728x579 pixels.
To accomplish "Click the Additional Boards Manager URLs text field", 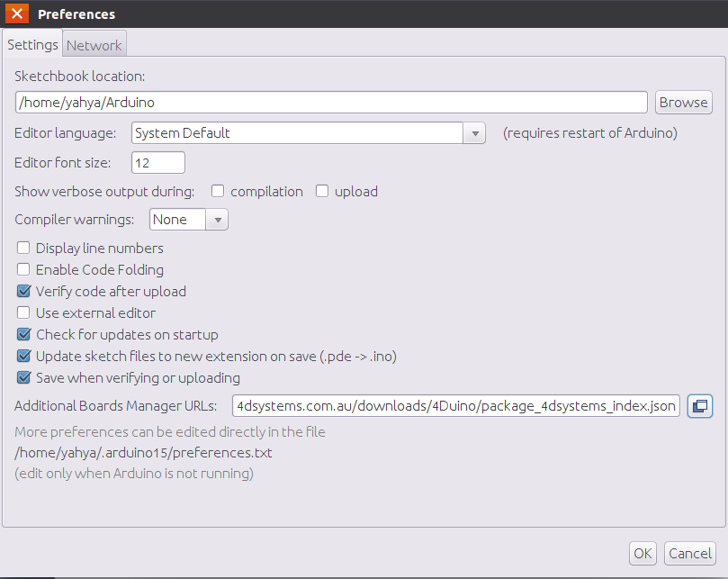I will tap(456, 406).
